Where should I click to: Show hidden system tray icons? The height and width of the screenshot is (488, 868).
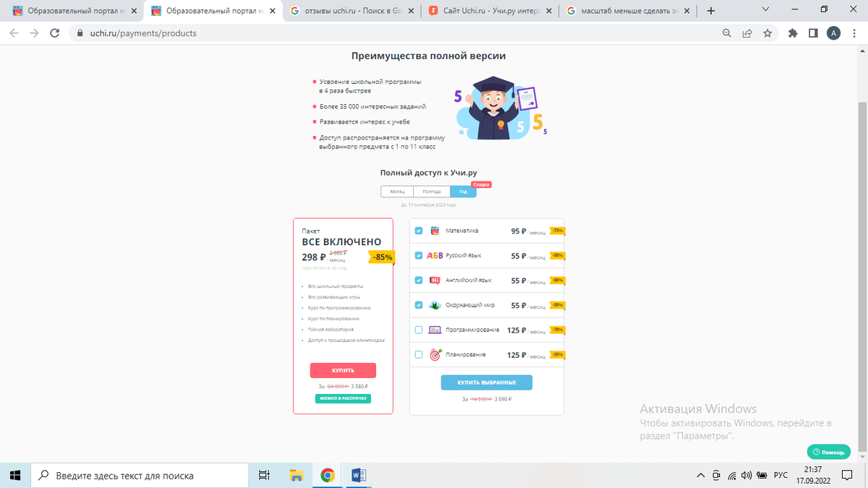click(700, 476)
